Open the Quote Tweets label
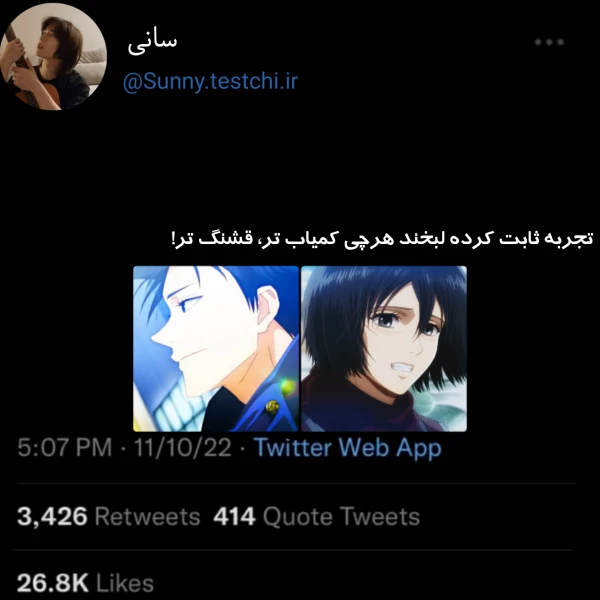600x600 pixels. [x=341, y=517]
